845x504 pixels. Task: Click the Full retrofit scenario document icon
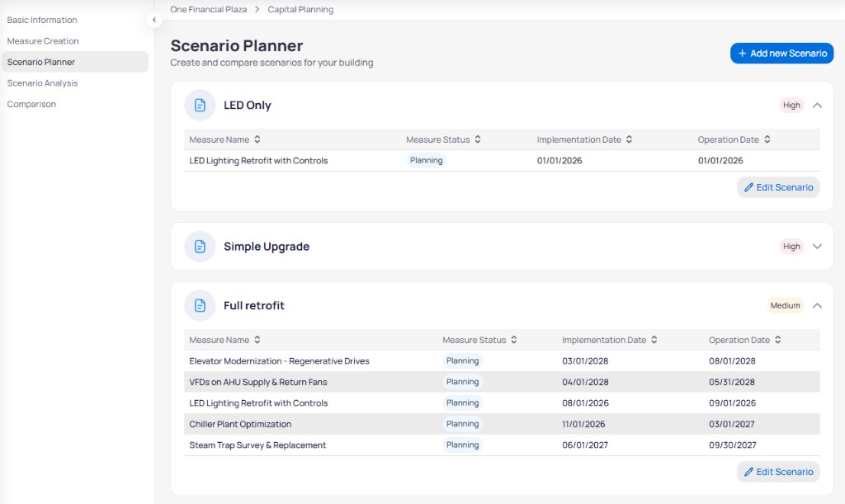pos(200,305)
